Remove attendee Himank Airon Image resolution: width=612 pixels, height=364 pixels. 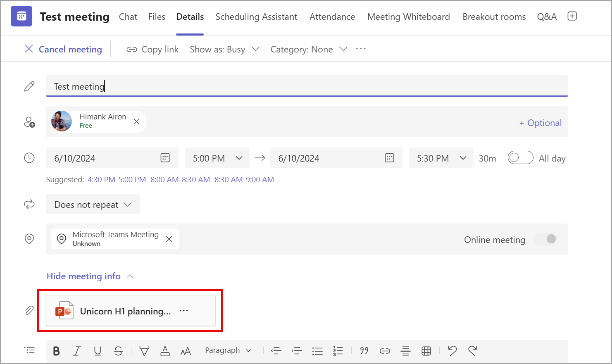pos(137,121)
